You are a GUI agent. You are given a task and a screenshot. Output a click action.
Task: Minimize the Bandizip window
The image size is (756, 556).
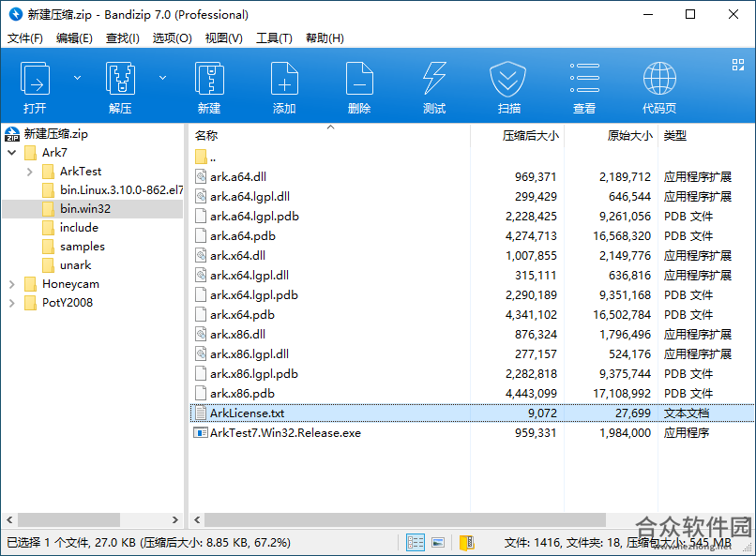[648, 14]
